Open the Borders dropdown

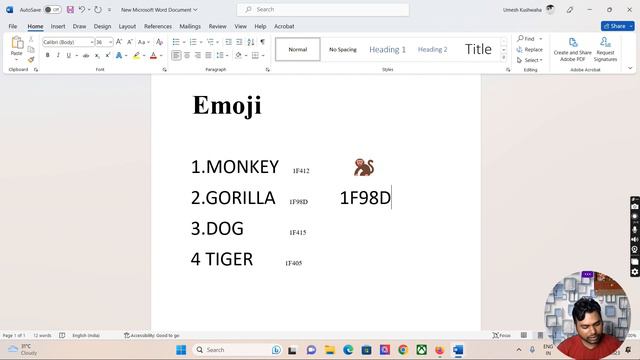coord(263,55)
